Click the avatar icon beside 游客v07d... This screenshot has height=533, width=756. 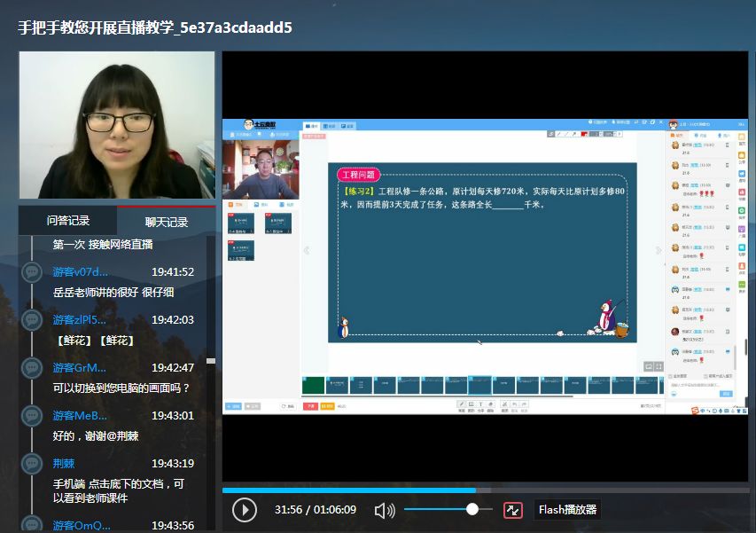32,272
